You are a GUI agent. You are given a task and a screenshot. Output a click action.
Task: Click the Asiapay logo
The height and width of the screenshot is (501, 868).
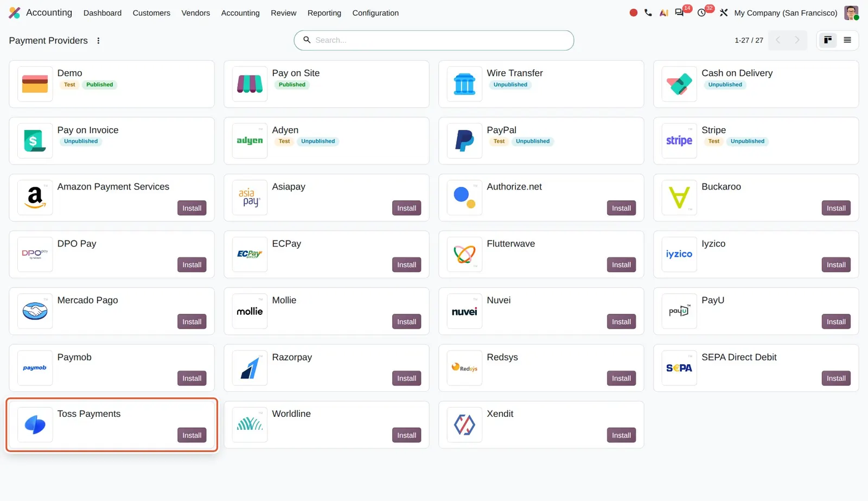click(x=250, y=198)
